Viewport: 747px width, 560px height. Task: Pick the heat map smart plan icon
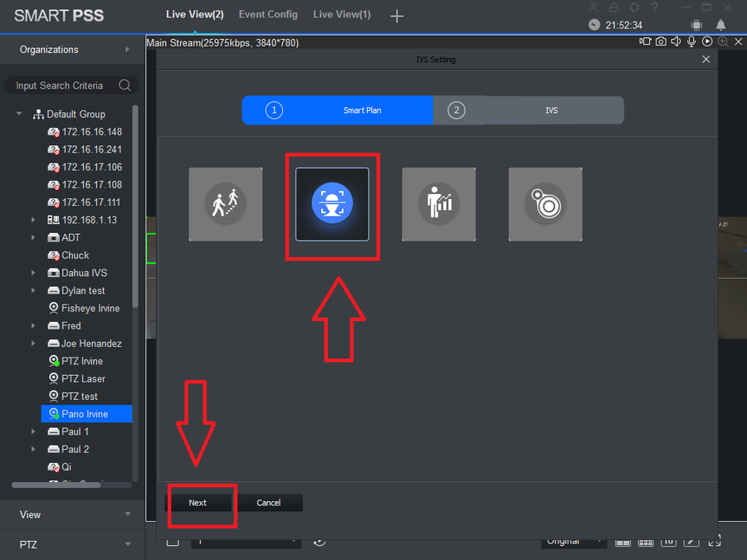pyautogui.click(x=545, y=204)
